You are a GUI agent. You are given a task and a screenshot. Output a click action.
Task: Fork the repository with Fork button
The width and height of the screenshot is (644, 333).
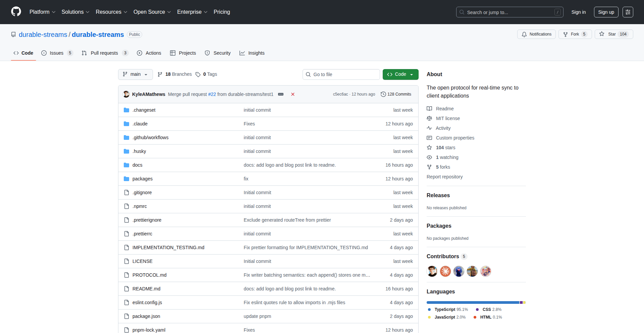pos(575,34)
